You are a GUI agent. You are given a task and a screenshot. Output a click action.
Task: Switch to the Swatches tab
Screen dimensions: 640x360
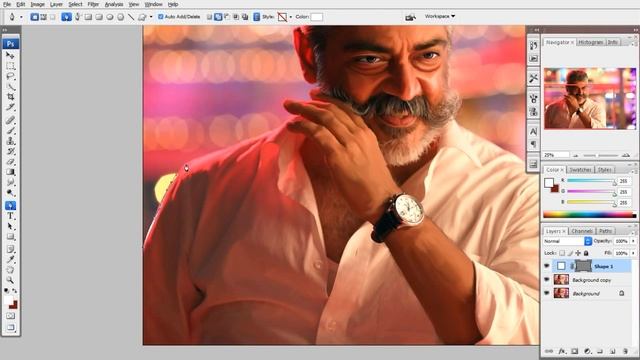(580, 169)
